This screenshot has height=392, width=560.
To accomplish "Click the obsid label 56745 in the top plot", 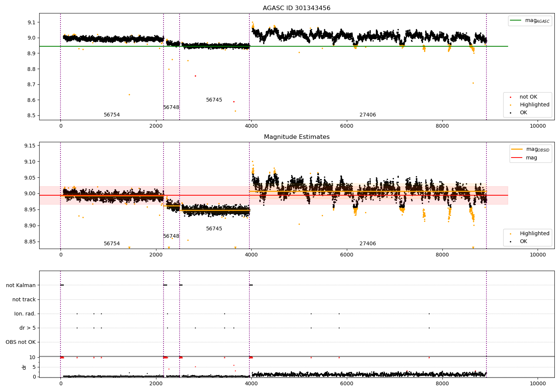I will click(214, 100).
